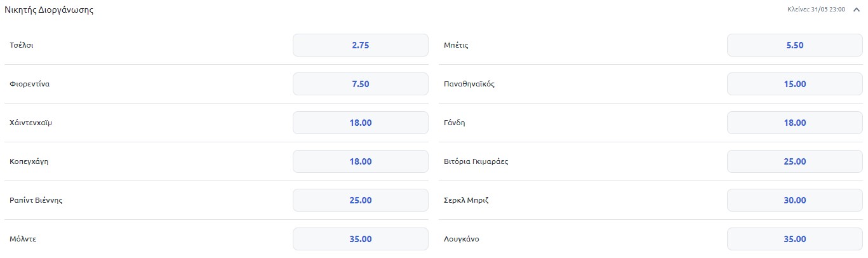868x258 pixels.
Task: Collapse the Νικητής Διοργάνωσης market chevron
Action: (857, 10)
